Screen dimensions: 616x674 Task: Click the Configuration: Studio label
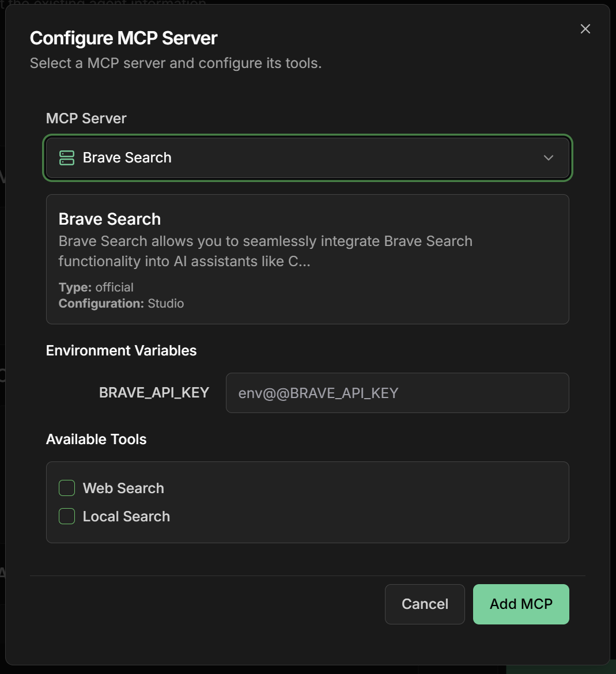point(121,303)
